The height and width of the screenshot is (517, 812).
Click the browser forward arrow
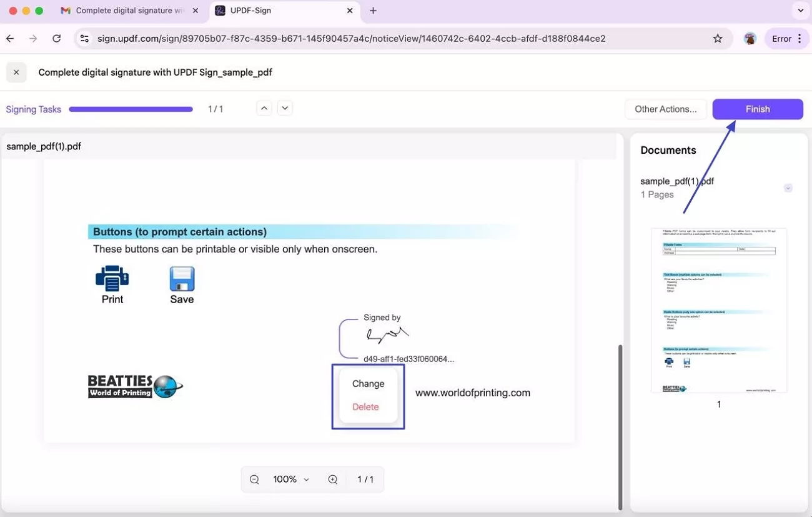33,39
